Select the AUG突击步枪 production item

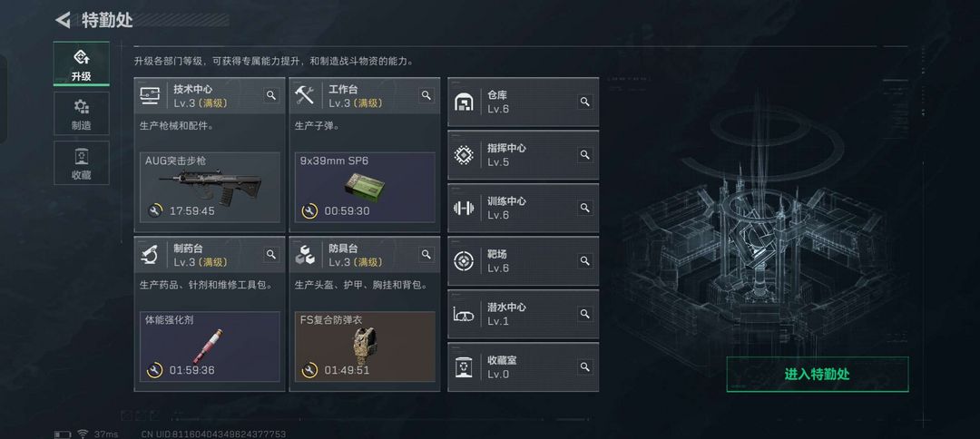pyautogui.click(x=210, y=187)
